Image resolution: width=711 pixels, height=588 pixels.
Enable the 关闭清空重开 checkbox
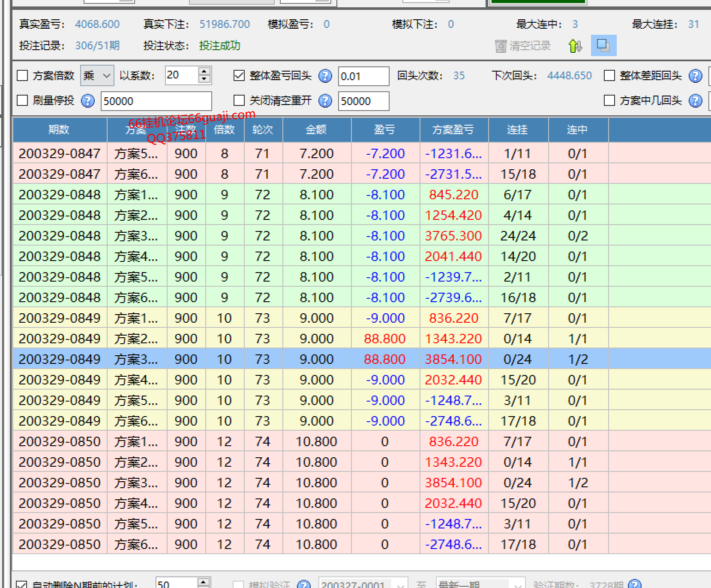(x=239, y=101)
